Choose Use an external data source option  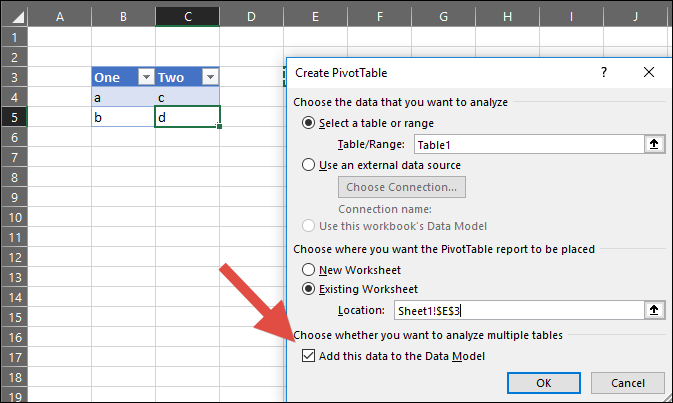coord(309,165)
